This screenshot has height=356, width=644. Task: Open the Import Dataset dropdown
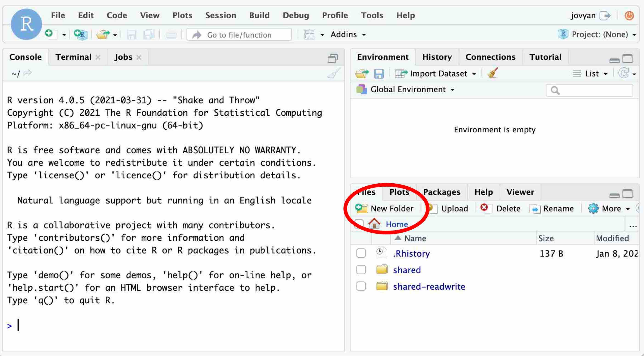click(x=436, y=74)
